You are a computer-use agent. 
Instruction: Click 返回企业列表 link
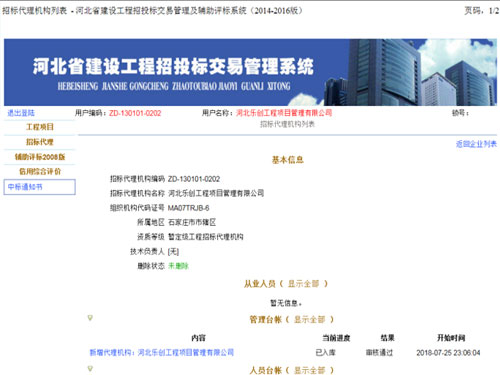coord(476,144)
